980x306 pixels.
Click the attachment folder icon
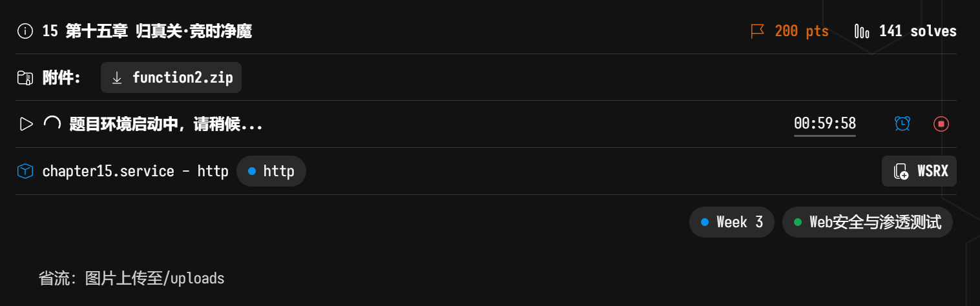tap(25, 78)
